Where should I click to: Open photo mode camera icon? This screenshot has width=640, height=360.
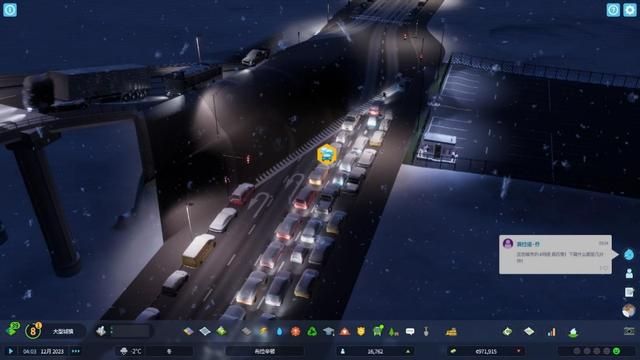pos(629,331)
